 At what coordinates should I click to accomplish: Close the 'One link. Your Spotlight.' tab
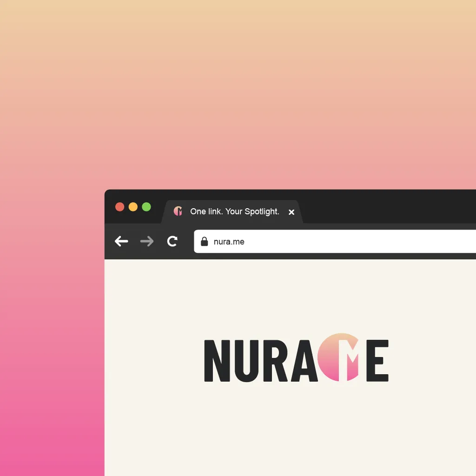[291, 212]
